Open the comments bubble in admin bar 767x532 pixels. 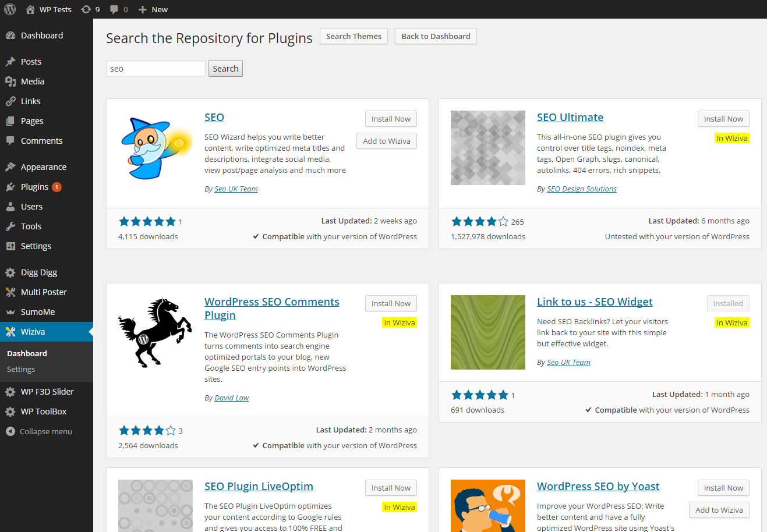(114, 9)
